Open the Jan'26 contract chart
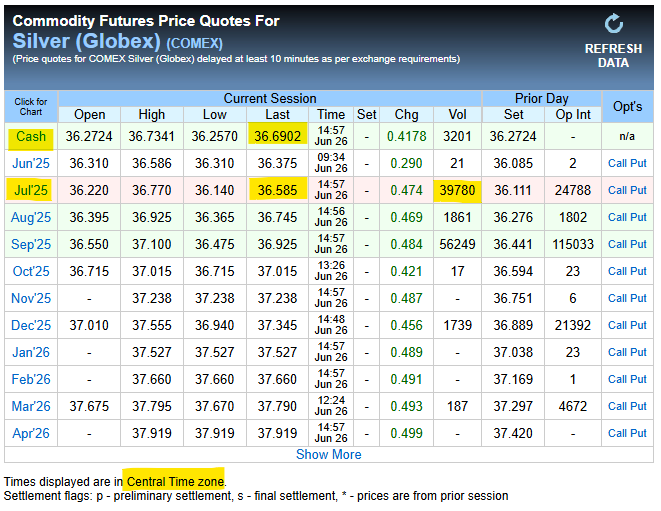Screen dimensions: 661x511 [31, 352]
